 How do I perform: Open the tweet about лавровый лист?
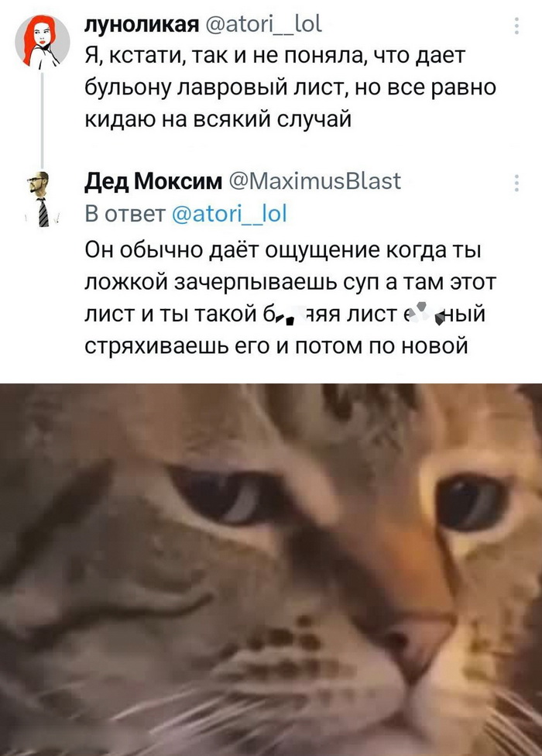tap(290, 88)
